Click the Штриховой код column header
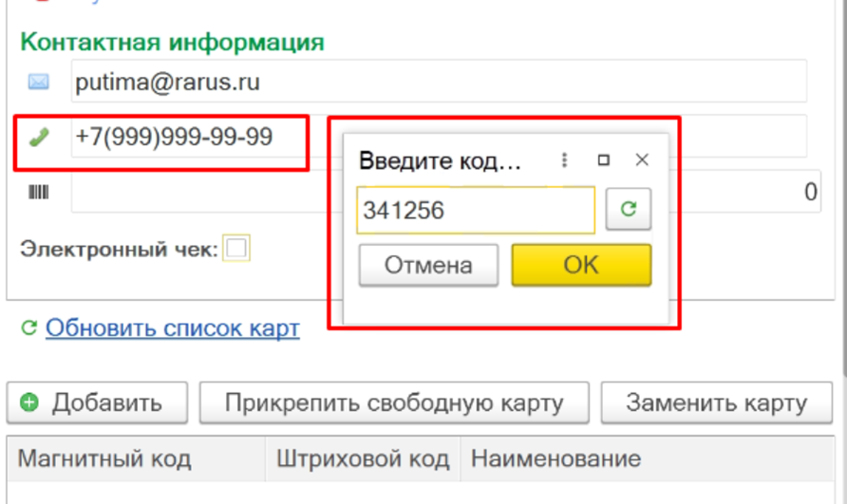 363,459
